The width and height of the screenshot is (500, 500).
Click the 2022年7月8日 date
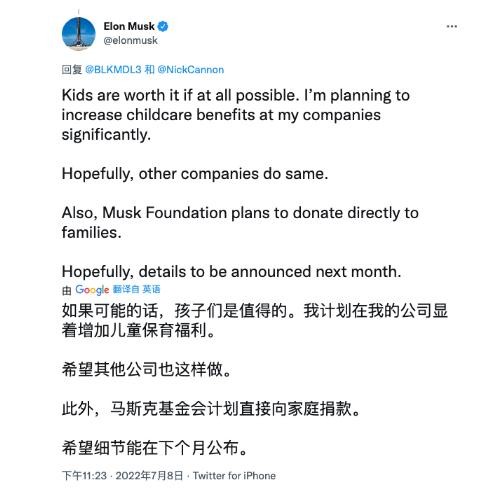point(149,476)
